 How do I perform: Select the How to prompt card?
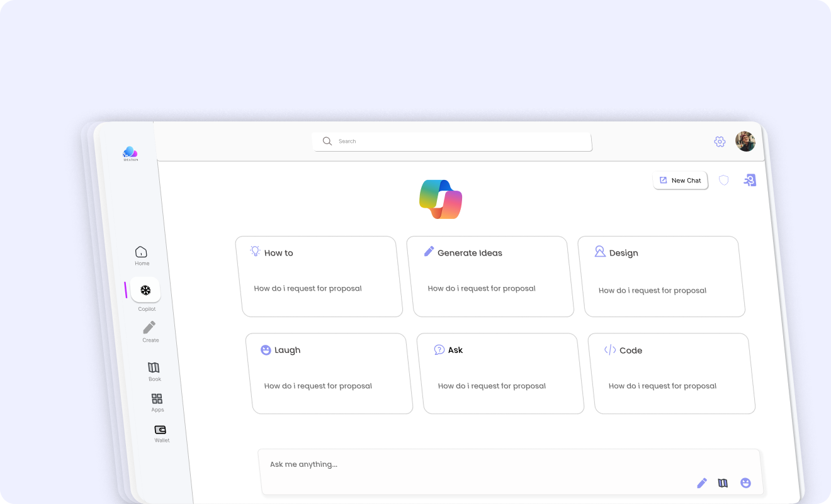(x=319, y=276)
